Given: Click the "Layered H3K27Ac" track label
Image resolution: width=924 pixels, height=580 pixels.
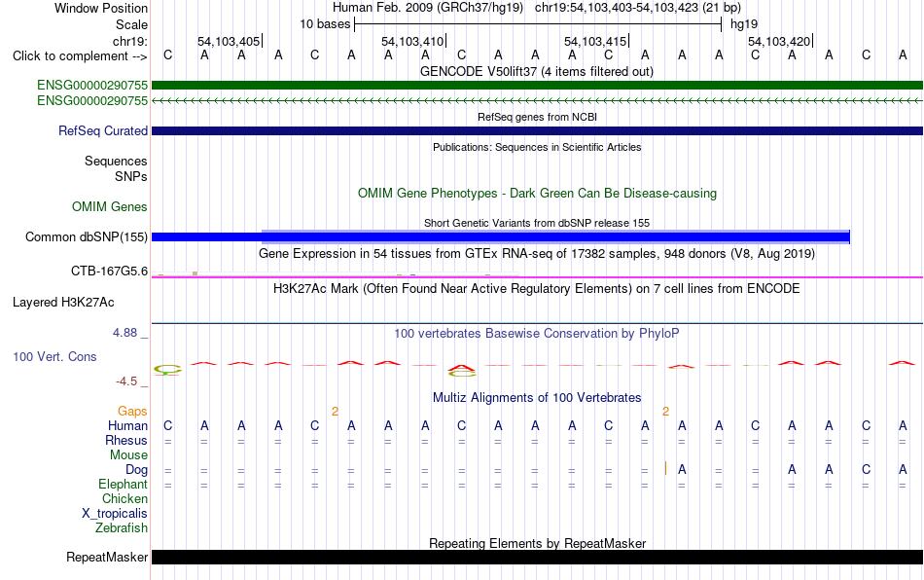Looking at the screenshot, I should 63,303.
